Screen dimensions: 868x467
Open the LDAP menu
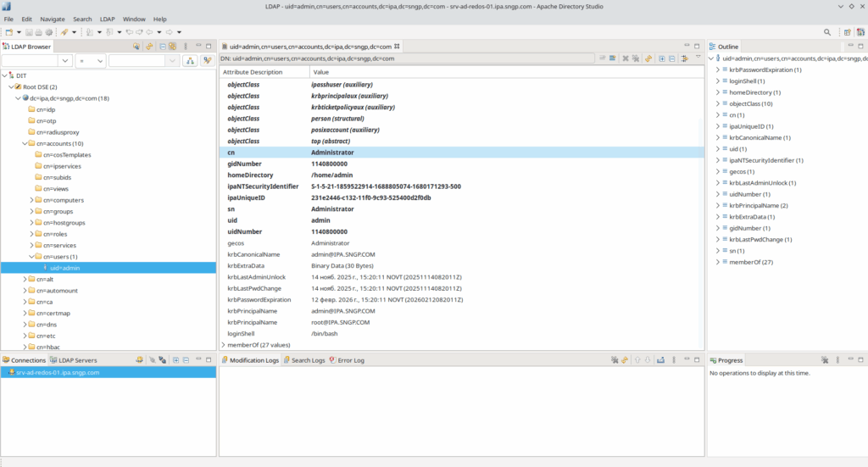click(x=108, y=19)
